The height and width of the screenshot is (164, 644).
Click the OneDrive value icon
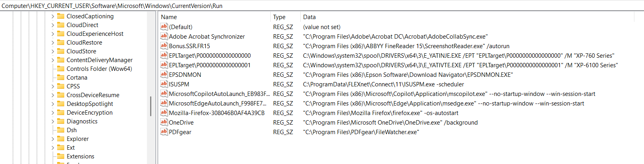pos(164,122)
